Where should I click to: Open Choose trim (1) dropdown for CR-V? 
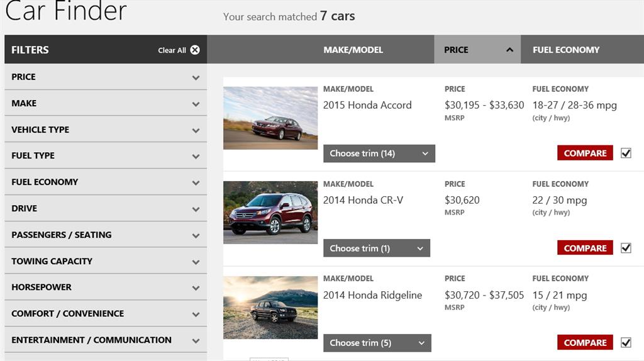[x=377, y=248]
